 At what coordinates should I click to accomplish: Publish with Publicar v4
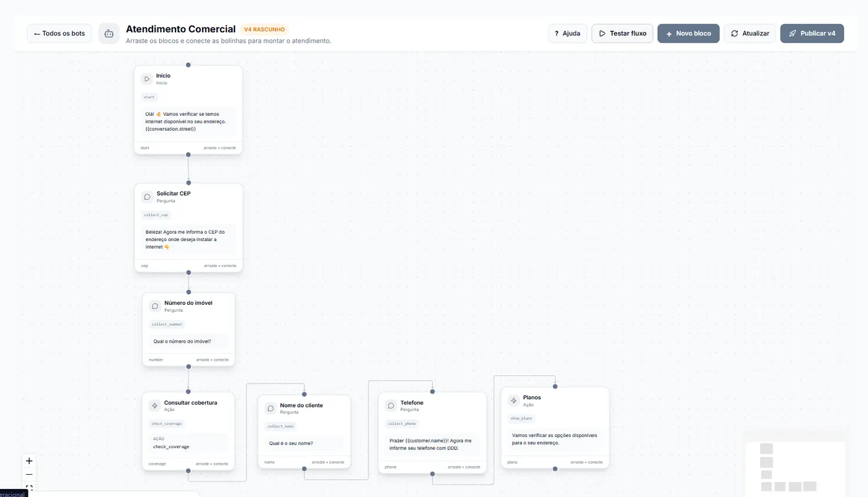coord(812,33)
